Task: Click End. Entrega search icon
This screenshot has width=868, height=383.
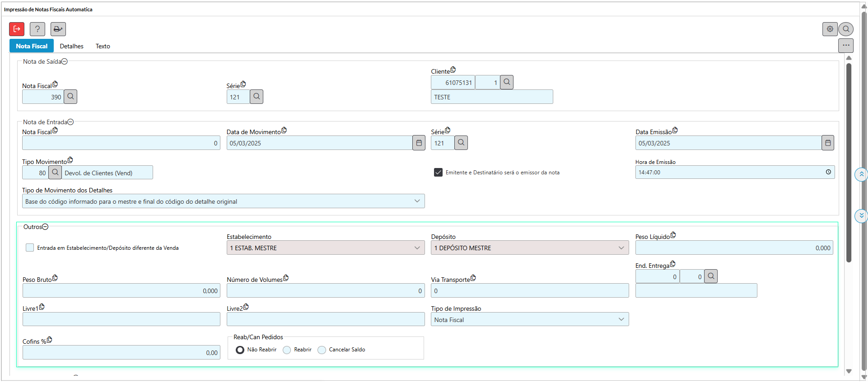Action: (711, 276)
